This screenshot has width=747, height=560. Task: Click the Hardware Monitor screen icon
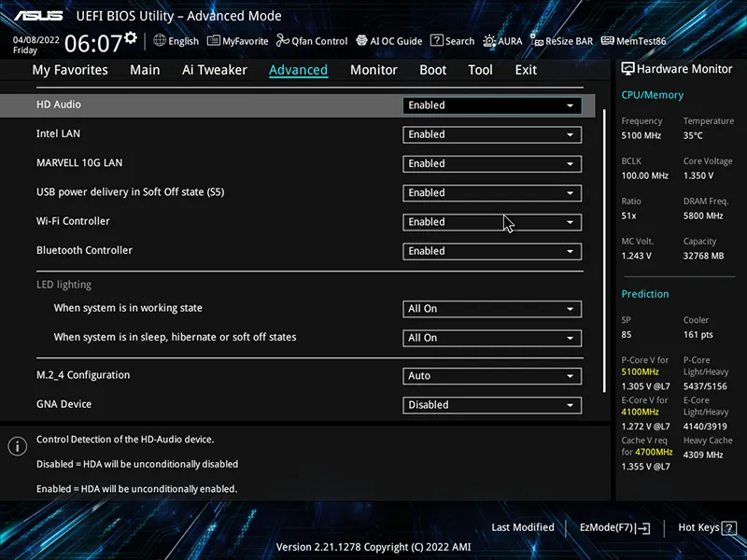pos(627,69)
